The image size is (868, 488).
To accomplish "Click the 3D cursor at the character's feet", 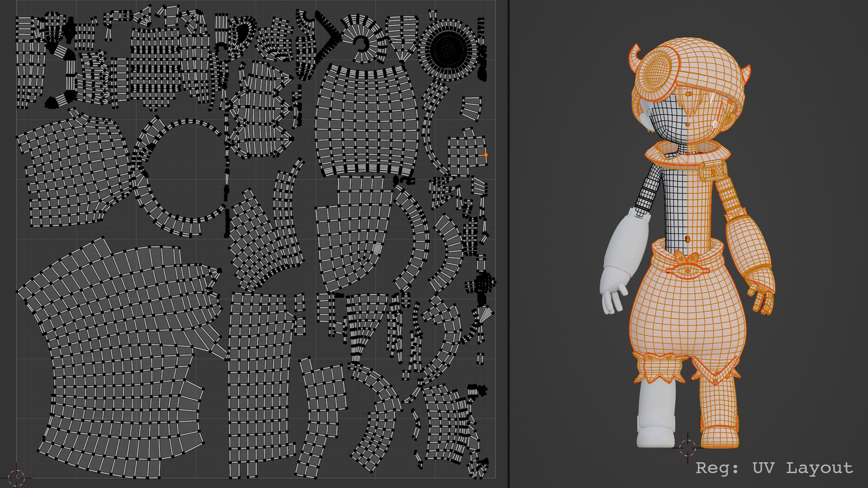I will pos(688,448).
